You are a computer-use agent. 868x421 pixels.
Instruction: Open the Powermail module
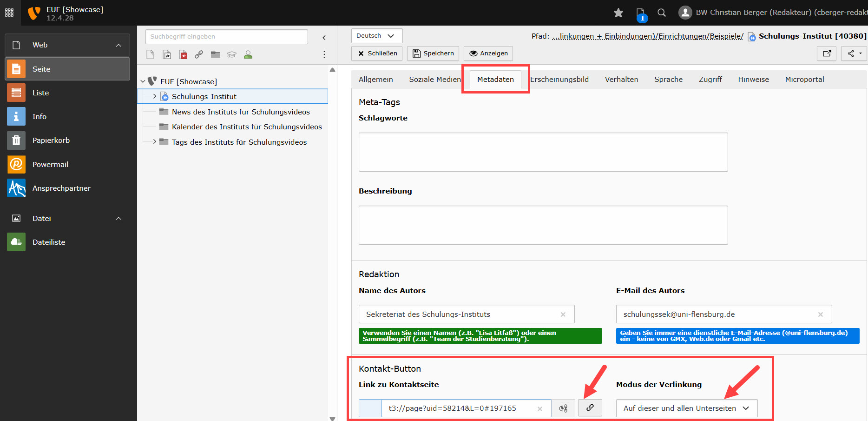(50, 164)
